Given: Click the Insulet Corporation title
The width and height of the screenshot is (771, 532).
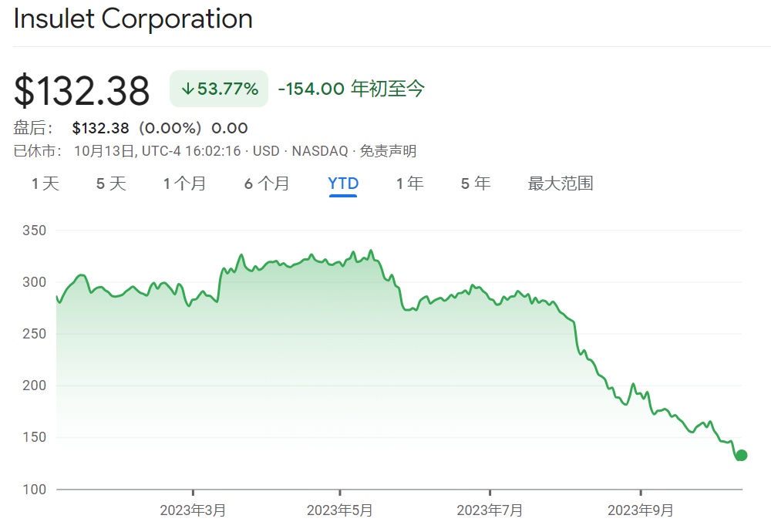Looking at the screenshot, I should [x=133, y=19].
